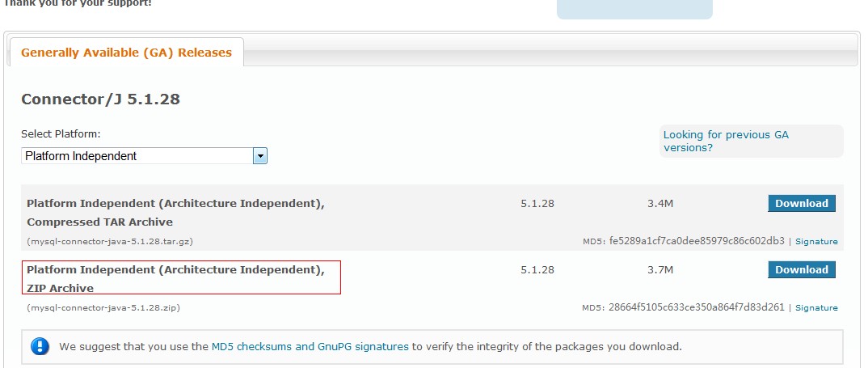Image resolution: width=868 pixels, height=368 pixels.
Task: Follow the Looking for previous GA versions link
Action: click(726, 142)
